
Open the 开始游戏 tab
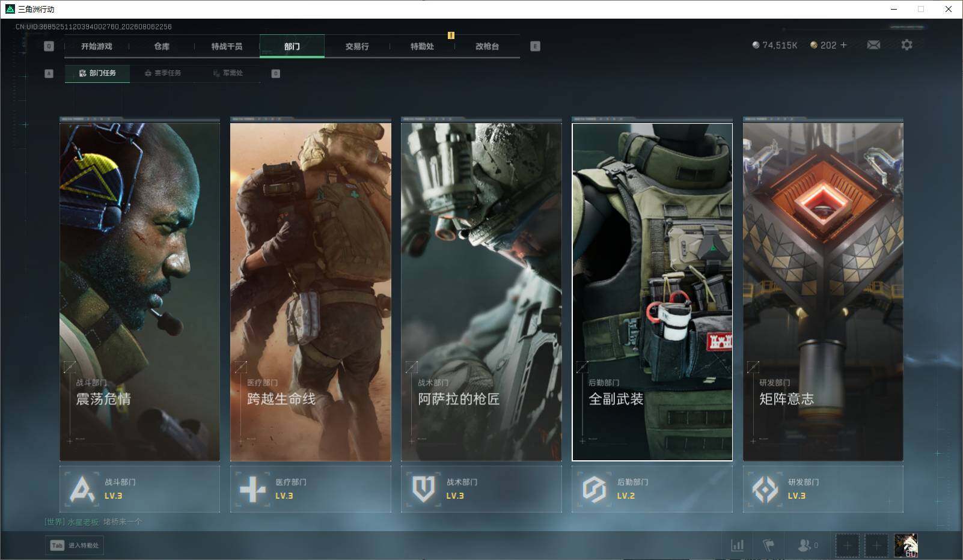(x=97, y=46)
